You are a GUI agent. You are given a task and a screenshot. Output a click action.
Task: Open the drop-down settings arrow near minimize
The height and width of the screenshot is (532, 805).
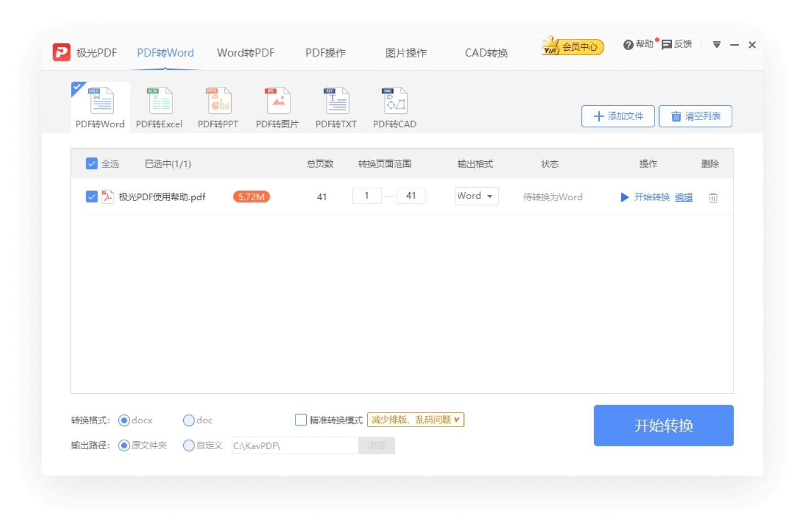coord(716,45)
